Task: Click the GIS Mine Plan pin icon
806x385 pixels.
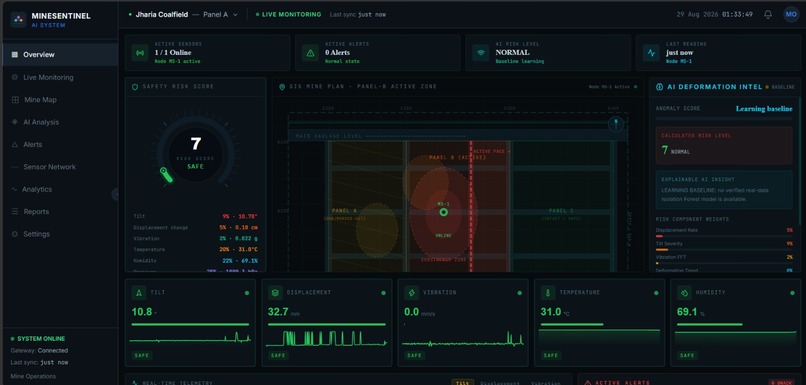Action: click(282, 87)
